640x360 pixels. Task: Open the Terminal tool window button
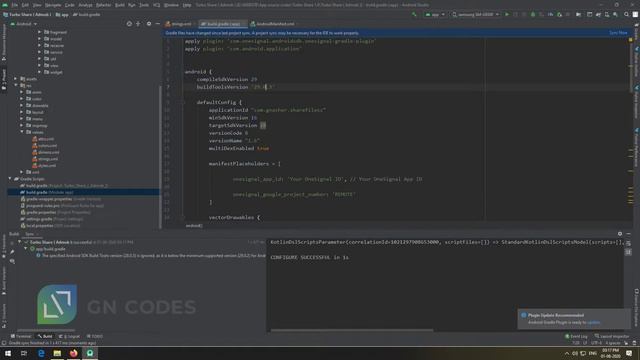coord(21,336)
